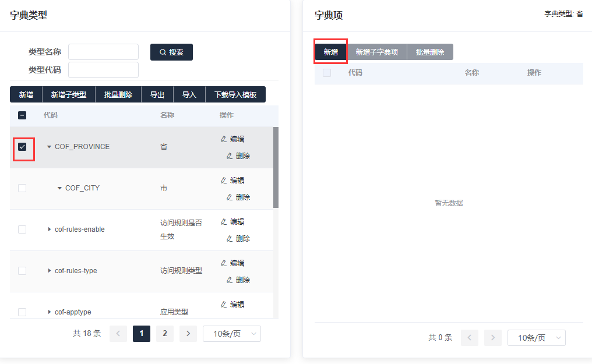The height and width of the screenshot is (364, 592).
Task: Click the edit pencil icon for COF_PROVINCE
Action: pos(224,139)
